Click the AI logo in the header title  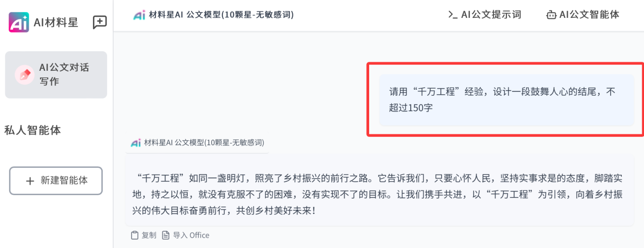tap(139, 15)
